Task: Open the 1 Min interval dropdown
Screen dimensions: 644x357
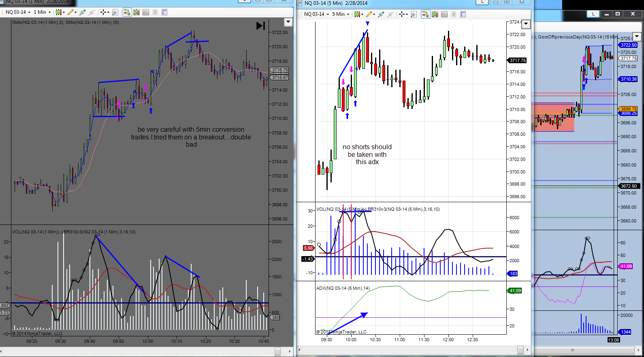Action: [x=42, y=12]
